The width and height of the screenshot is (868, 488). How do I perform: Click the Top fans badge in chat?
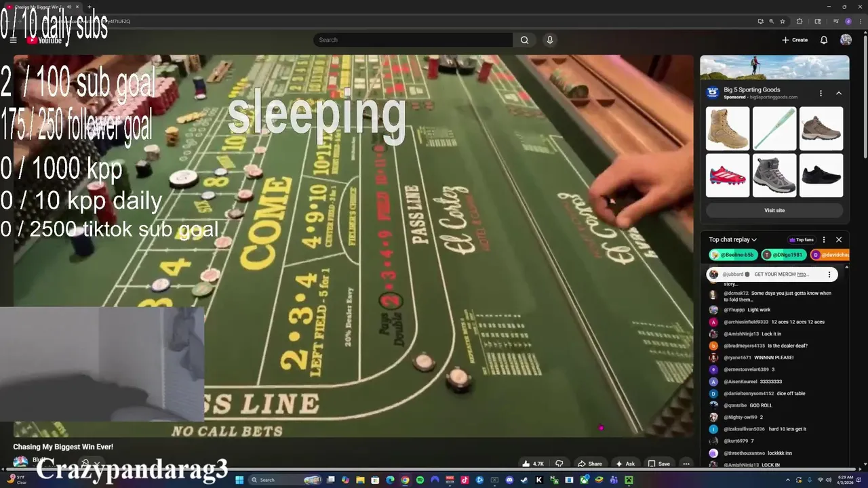pos(802,239)
